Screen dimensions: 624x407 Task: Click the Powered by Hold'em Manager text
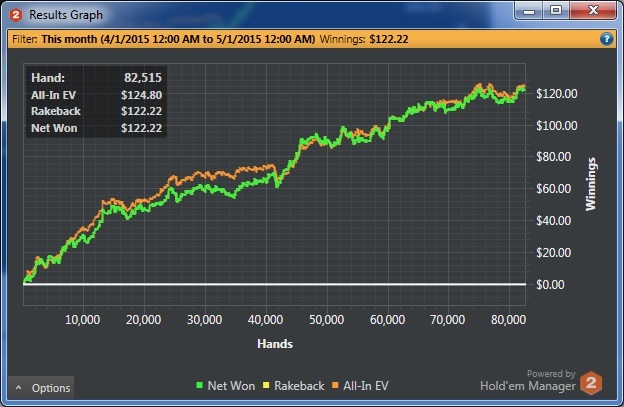coord(528,380)
